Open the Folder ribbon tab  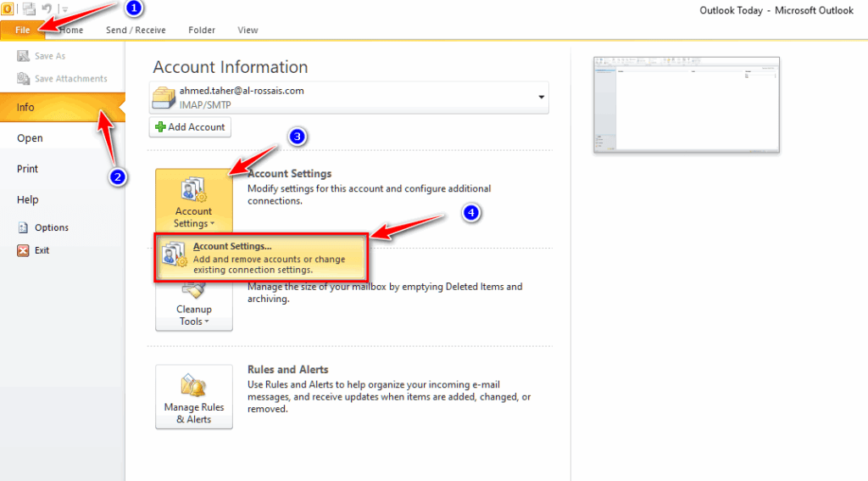point(202,31)
